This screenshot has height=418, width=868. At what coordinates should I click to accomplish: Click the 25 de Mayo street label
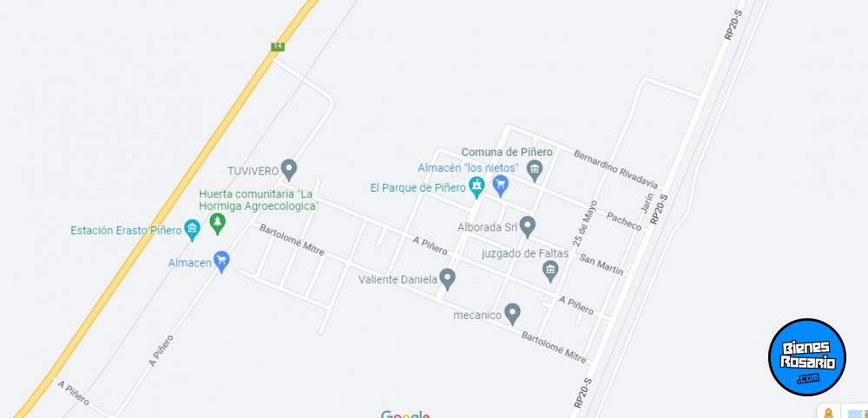point(586,223)
